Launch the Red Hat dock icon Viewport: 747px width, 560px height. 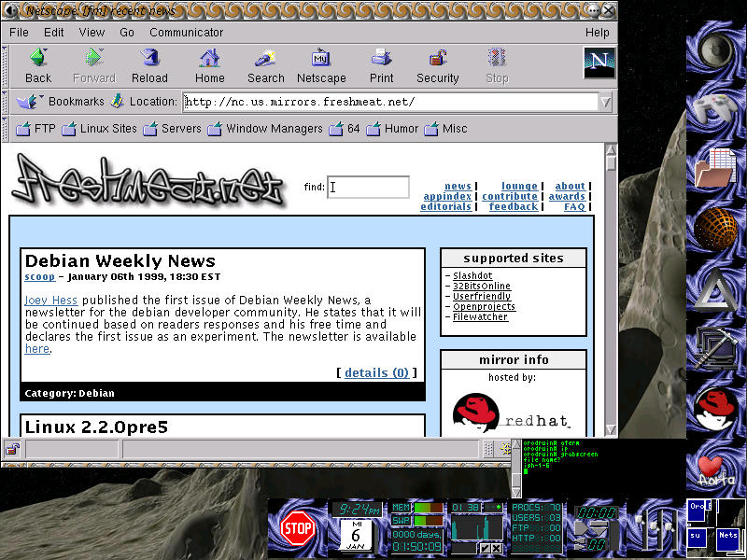716,410
